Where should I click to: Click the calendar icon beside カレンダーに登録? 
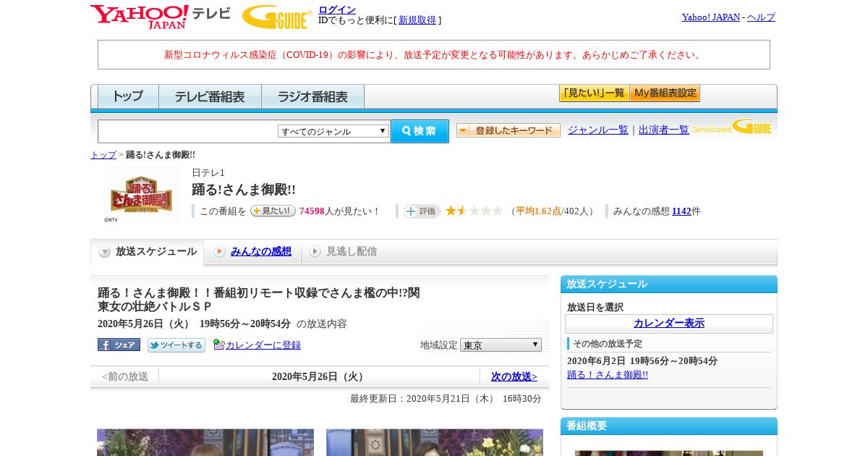click(x=218, y=345)
